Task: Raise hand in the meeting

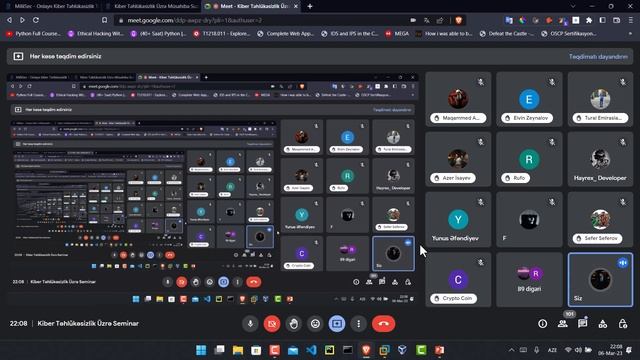Action: (293, 324)
